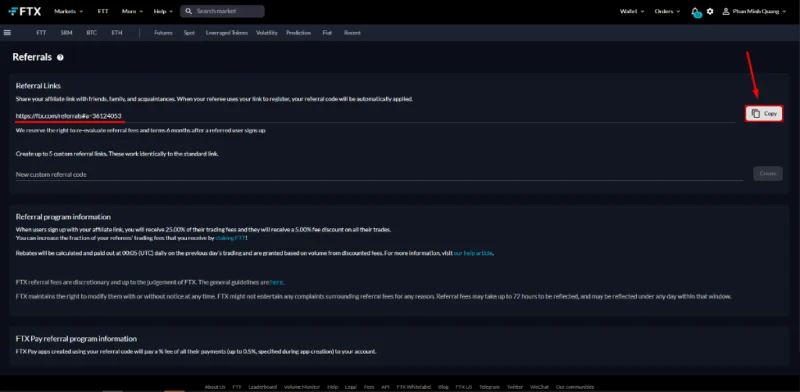800x392 pixels.
Task: Open Leaderboard in the footer
Action: 263,387
